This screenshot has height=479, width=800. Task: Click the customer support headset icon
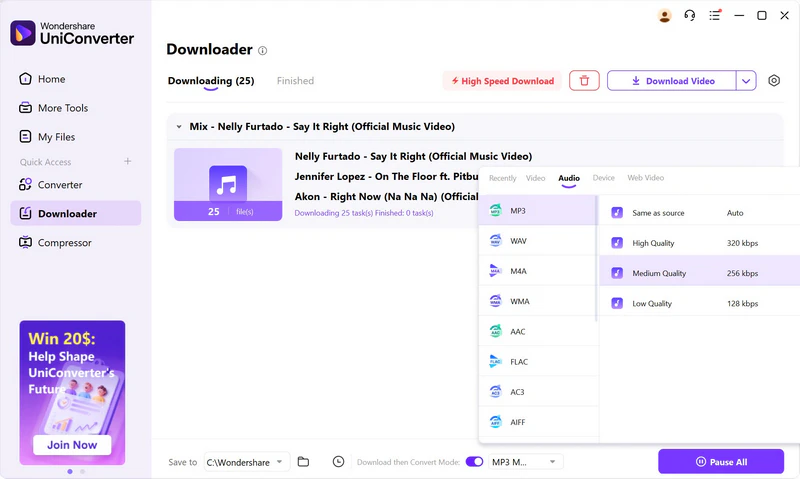[690, 15]
